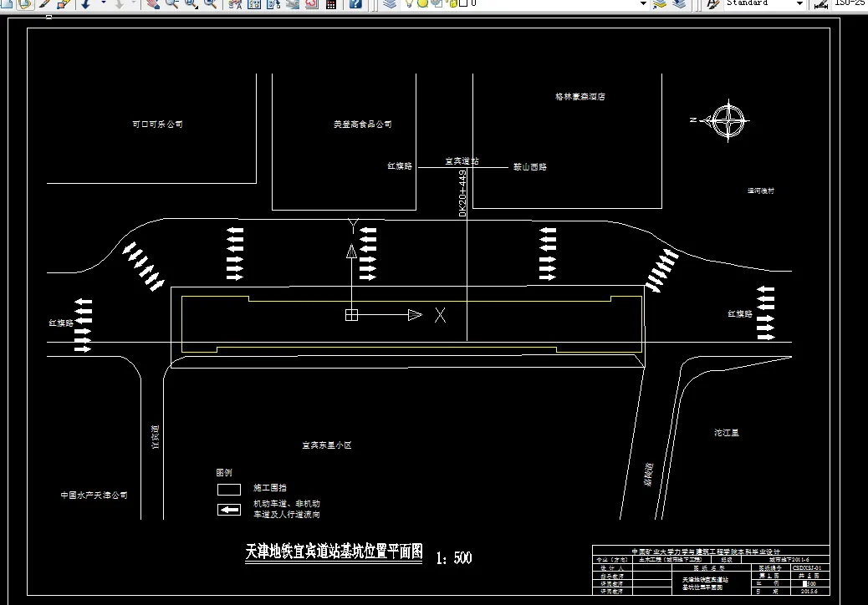Click the white layer color swatch
The height and width of the screenshot is (605, 868).
(x=464, y=3)
